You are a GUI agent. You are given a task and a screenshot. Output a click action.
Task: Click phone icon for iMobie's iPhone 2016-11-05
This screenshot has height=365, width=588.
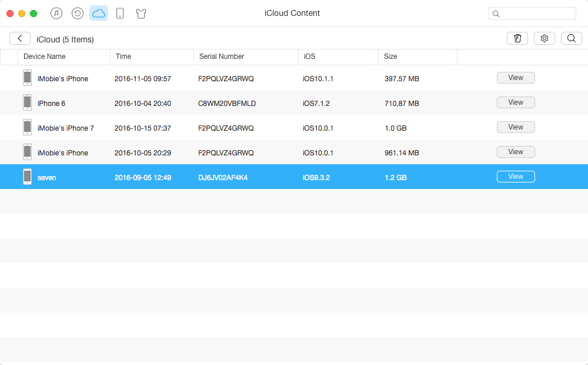tap(28, 78)
